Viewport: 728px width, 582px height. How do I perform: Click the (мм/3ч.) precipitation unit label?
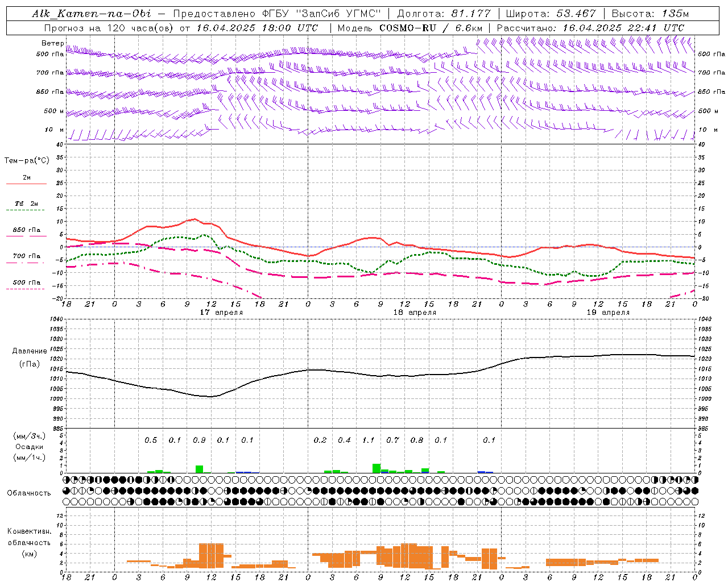coord(30,436)
